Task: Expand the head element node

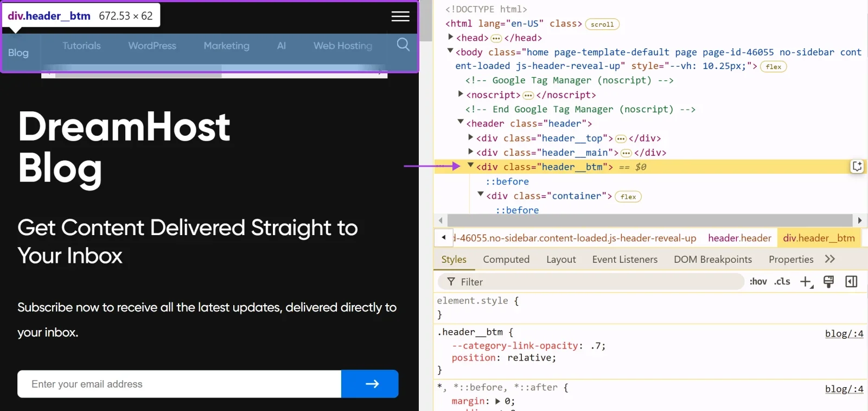Action: point(450,37)
